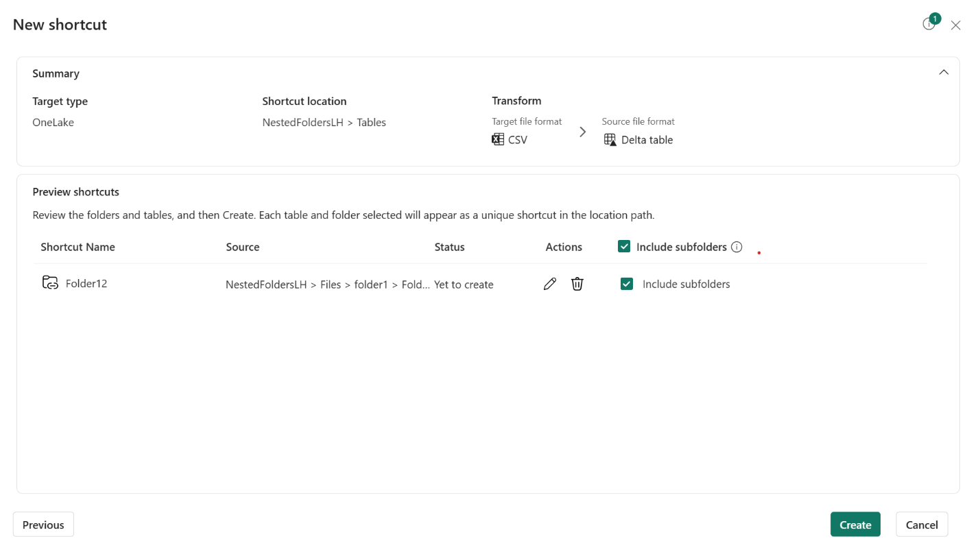The width and height of the screenshot is (980, 552).
Task: Toggle Include subfolders for the Folder12 row
Action: tap(626, 283)
